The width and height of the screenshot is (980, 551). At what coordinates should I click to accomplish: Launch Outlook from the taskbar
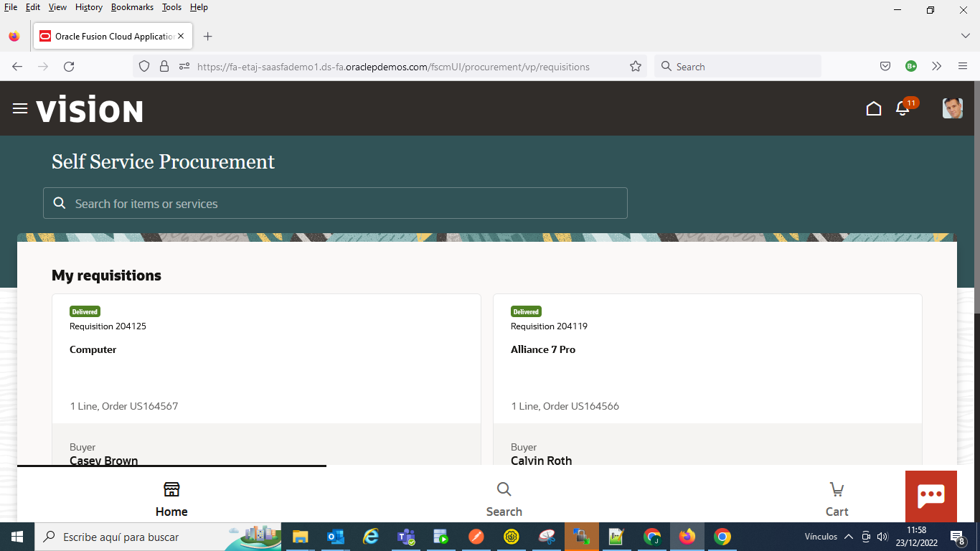click(x=335, y=537)
